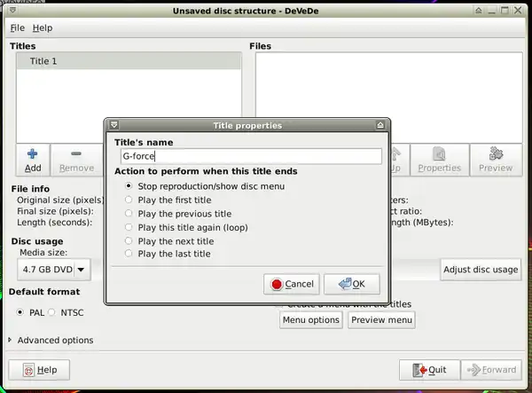532x393 pixels.
Task: Click the Quit button icon
Action: (417, 370)
